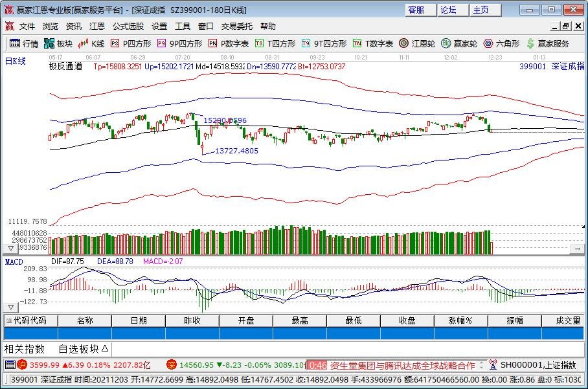Click the 13727.4805 low price label
Image resolution: width=588 pixels, height=389 pixels.
(x=236, y=151)
